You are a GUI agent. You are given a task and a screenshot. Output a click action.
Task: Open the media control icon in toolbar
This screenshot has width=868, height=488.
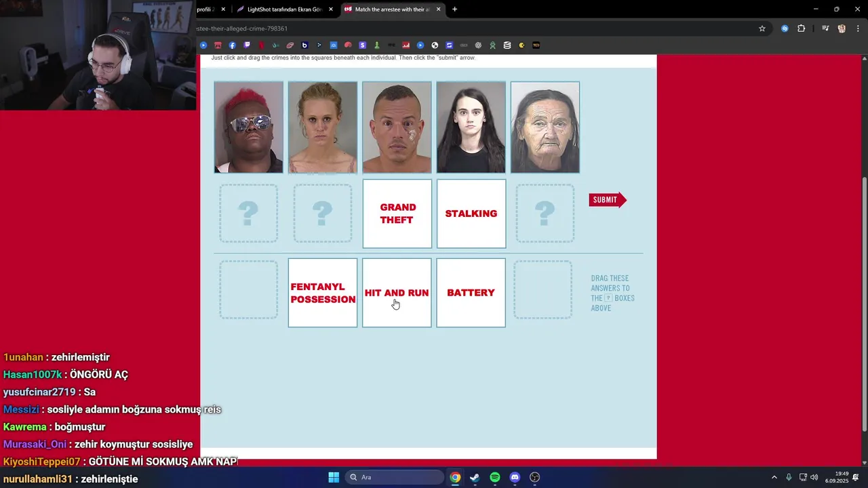[x=825, y=28]
